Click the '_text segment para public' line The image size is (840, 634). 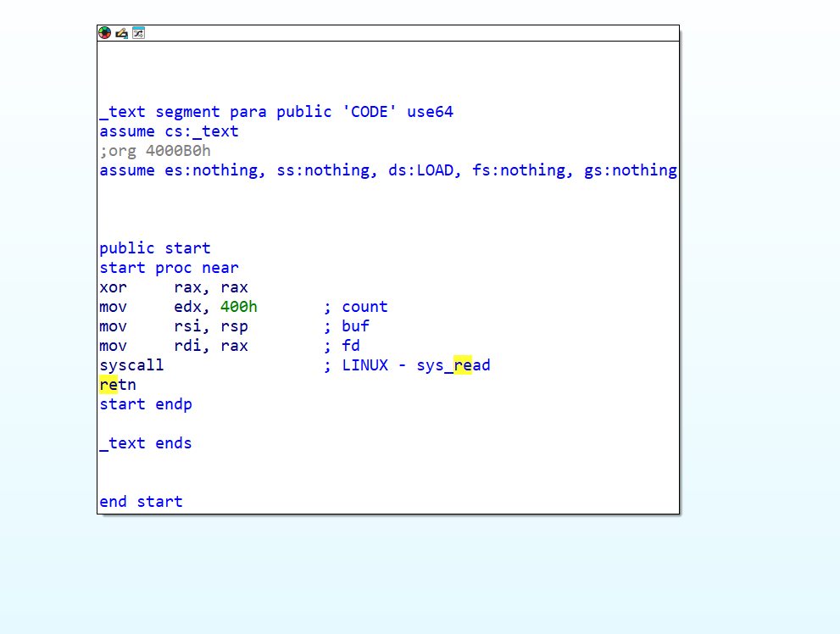[275, 112]
